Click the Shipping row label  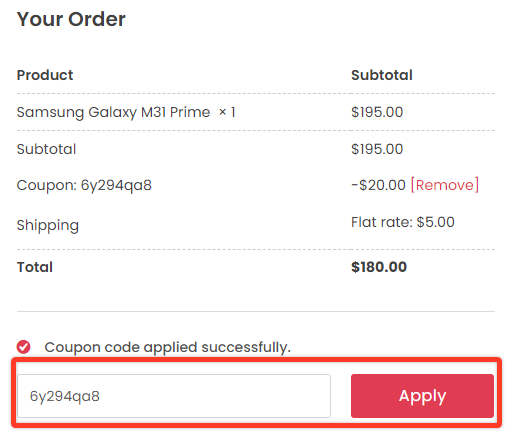click(x=48, y=226)
